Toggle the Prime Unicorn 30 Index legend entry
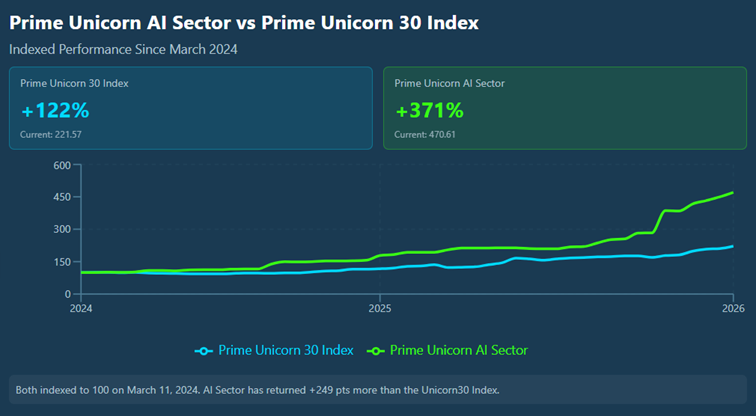 point(286,350)
